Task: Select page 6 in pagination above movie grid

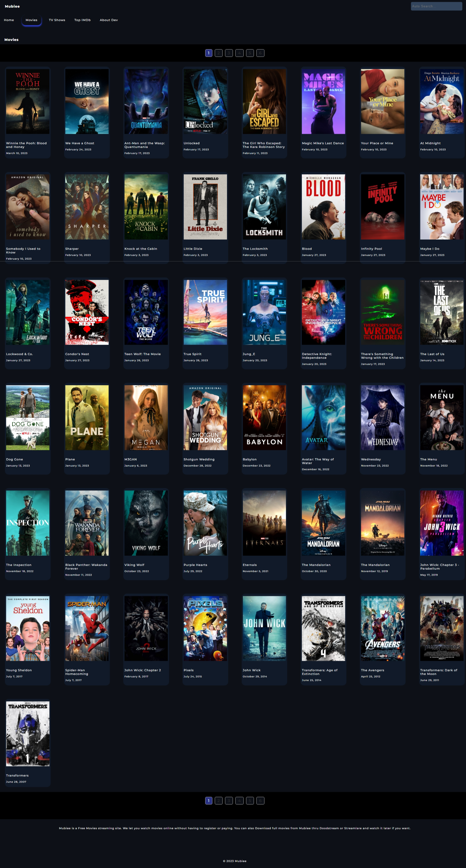Action: (x=260, y=53)
